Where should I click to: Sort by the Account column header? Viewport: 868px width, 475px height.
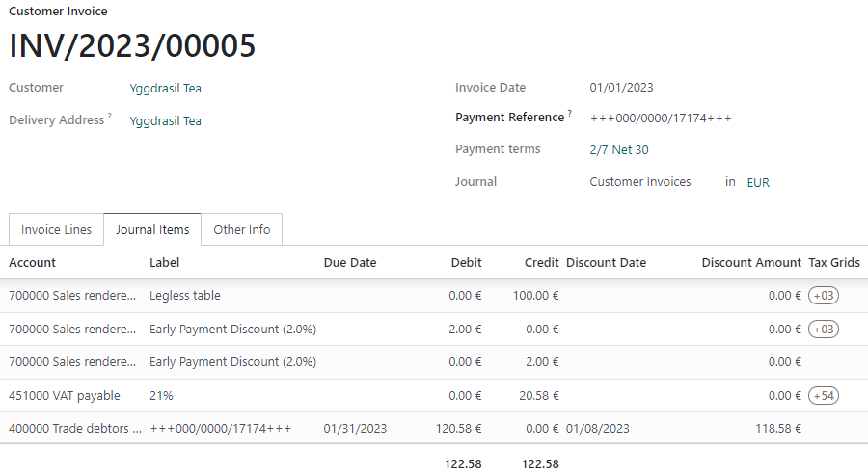[x=33, y=263]
